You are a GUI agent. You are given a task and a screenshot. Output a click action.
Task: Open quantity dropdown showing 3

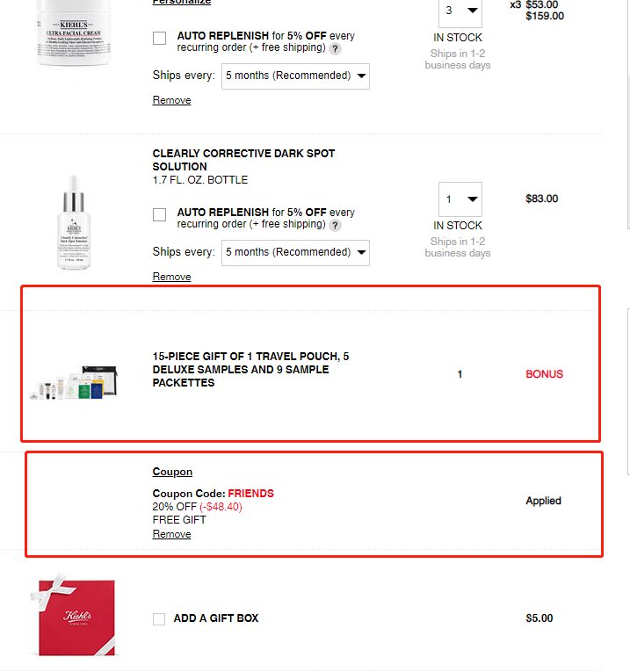click(460, 11)
